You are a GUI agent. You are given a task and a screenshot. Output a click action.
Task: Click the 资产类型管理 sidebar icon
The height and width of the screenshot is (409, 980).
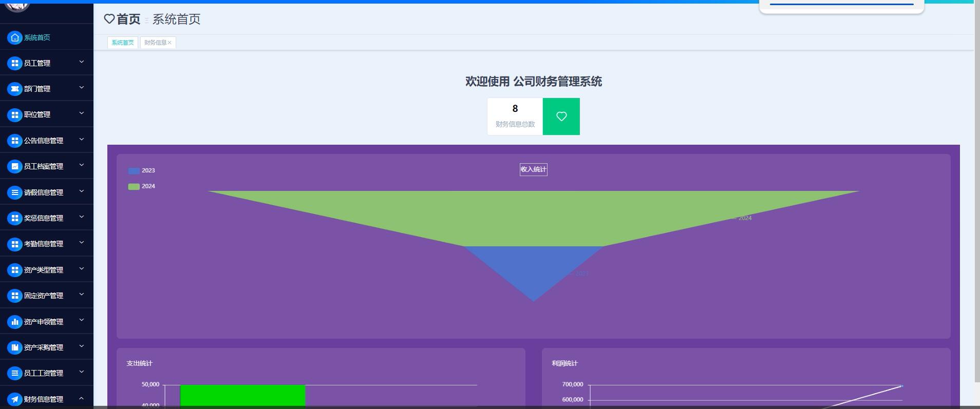tap(15, 270)
